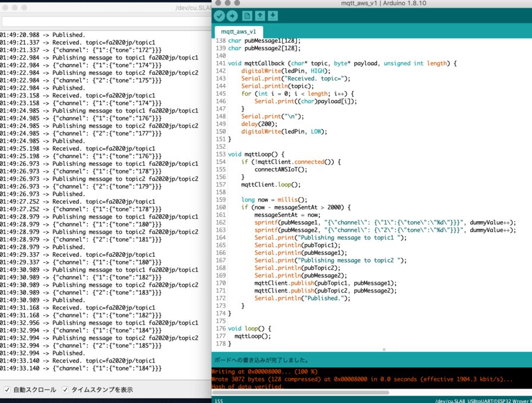Close the serial monitor window
Screen dimensions: 532x403
(x=7, y=7)
